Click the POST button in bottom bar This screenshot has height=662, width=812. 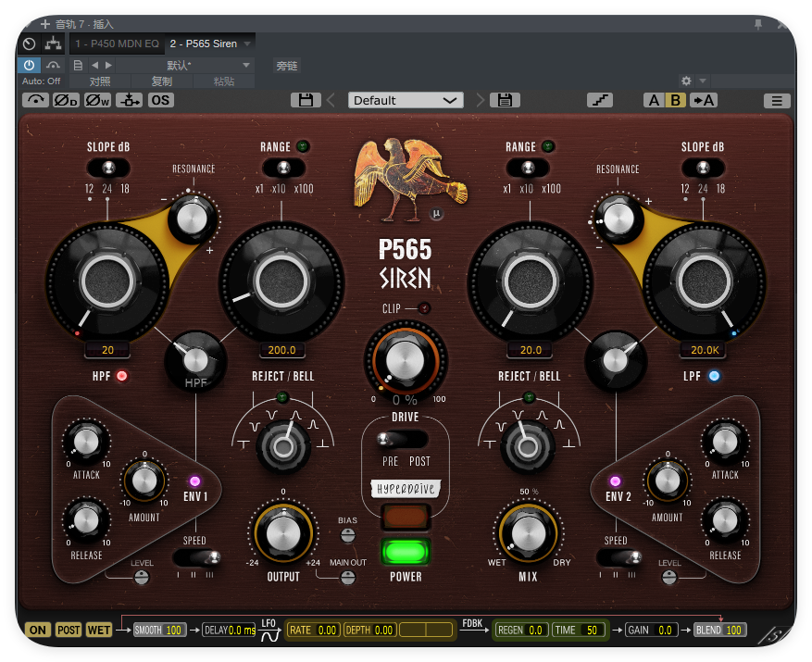point(69,630)
